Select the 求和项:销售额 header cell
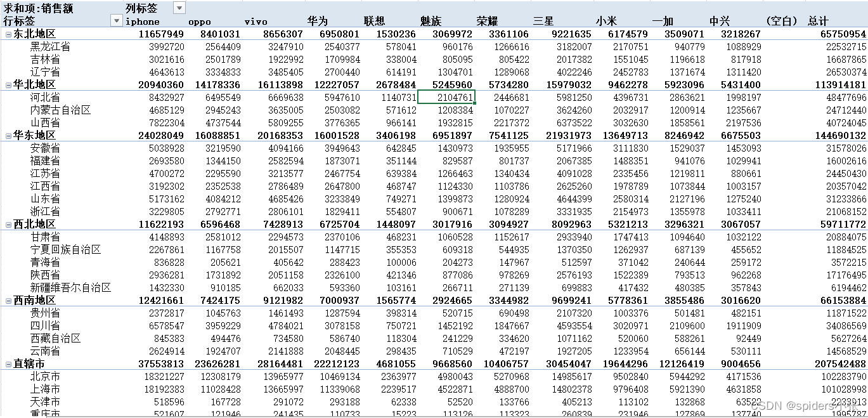The height and width of the screenshot is (418, 868). pos(38,8)
